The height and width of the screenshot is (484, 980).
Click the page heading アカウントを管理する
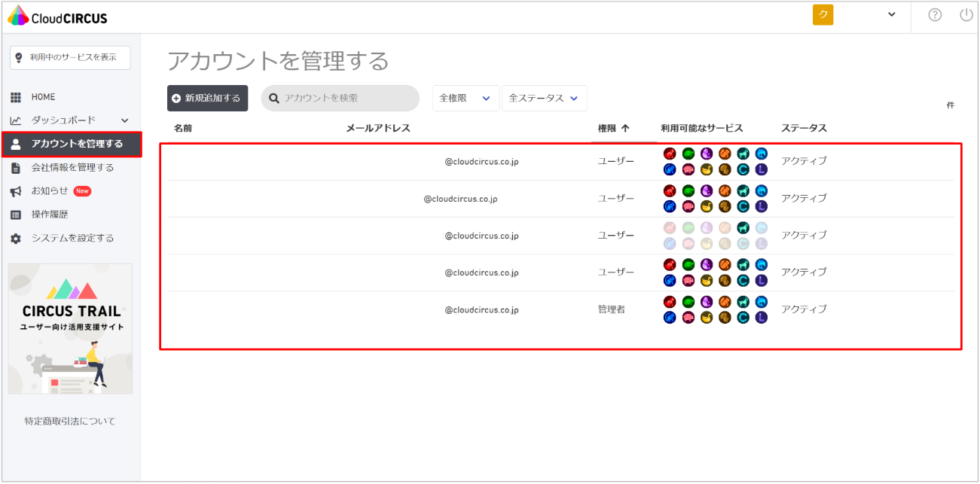(278, 61)
